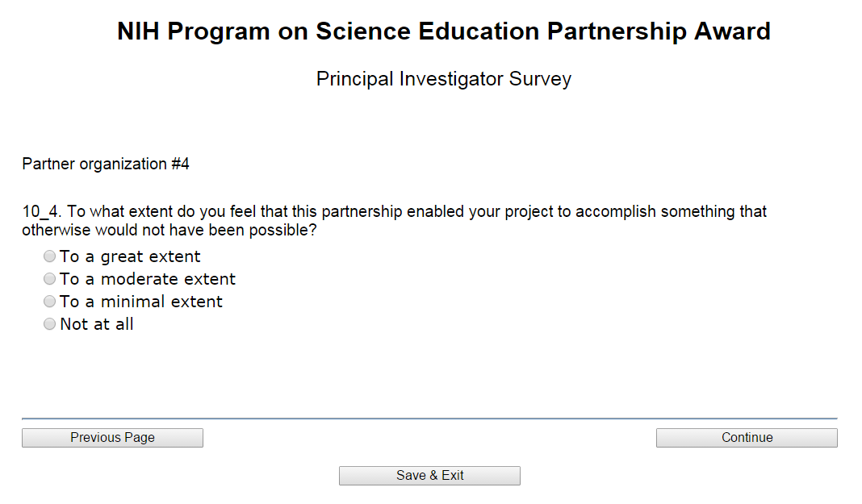Click the line "otherwise would not have been possible?"
862x504 pixels.
coord(169,230)
